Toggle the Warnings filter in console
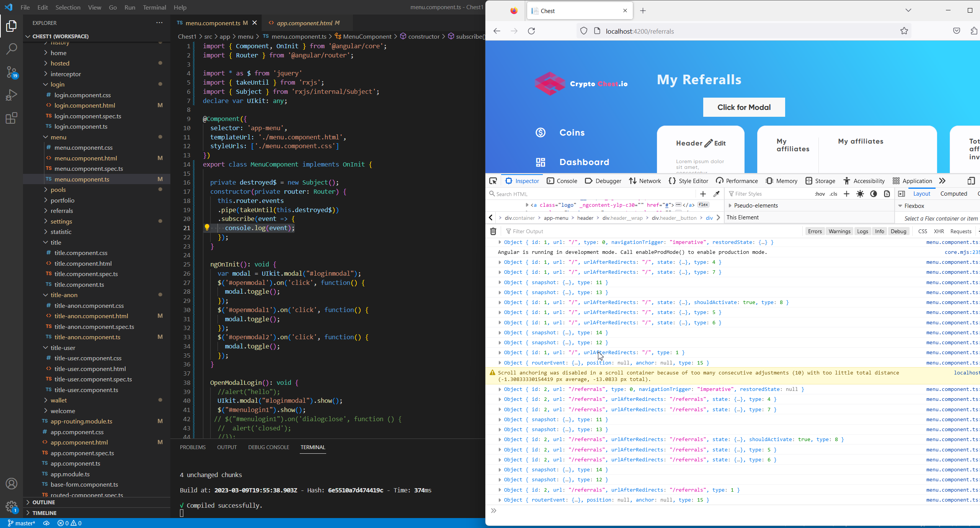The image size is (980, 528). (x=839, y=231)
